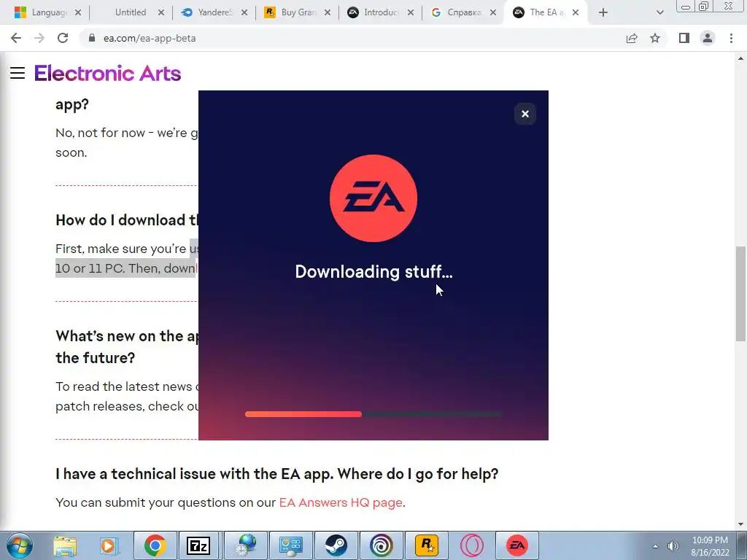Open the Control Panel taskbar icon

pyautogui.click(x=290, y=545)
